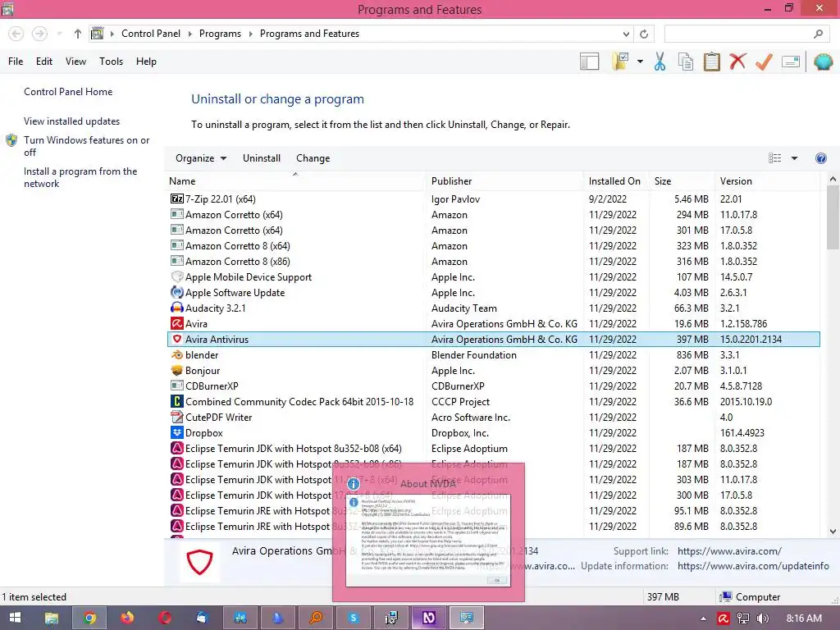The width and height of the screenshot is (840, 630).
Task: Click the navigation pane layout icon
Action: click(x=589, y=62)
